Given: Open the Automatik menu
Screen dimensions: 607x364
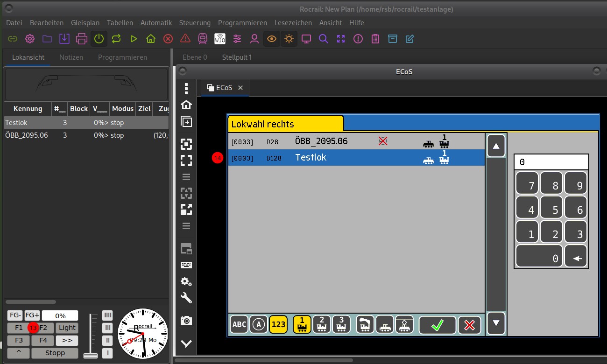Looking at the screenshot, I should (x=156, y=22).
